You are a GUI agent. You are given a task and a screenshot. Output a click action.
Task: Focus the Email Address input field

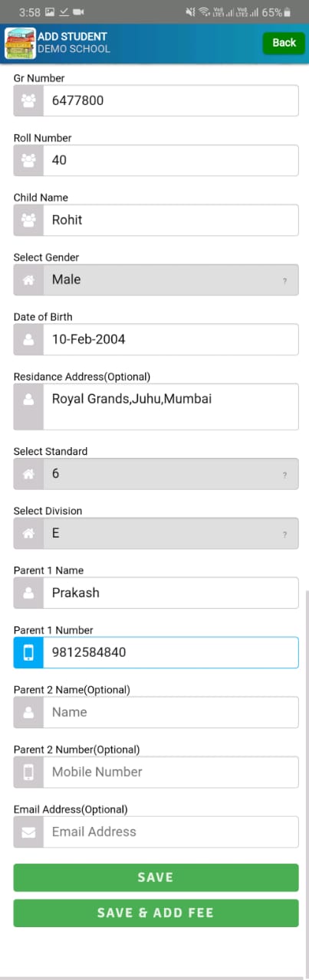[x=170, y=831]
